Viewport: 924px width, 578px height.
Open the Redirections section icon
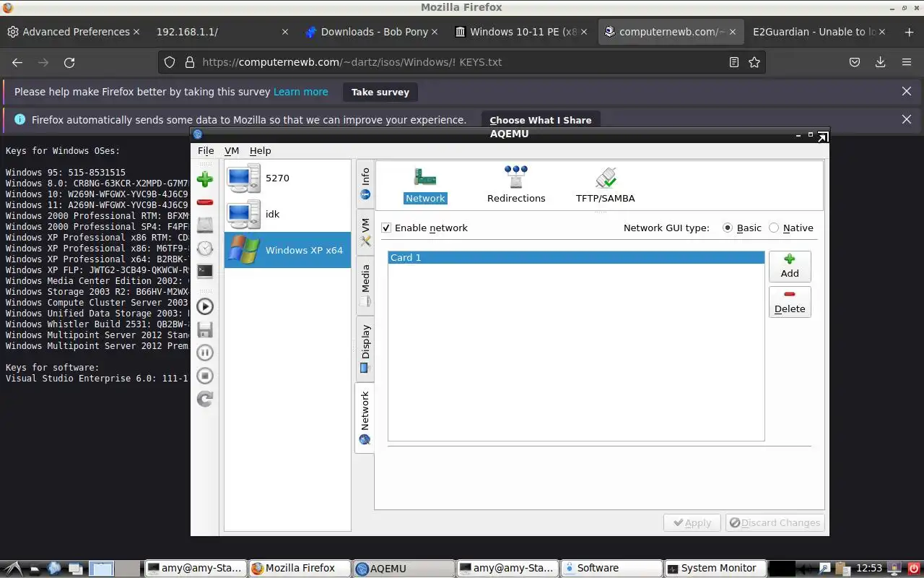(x=516, y=185)
